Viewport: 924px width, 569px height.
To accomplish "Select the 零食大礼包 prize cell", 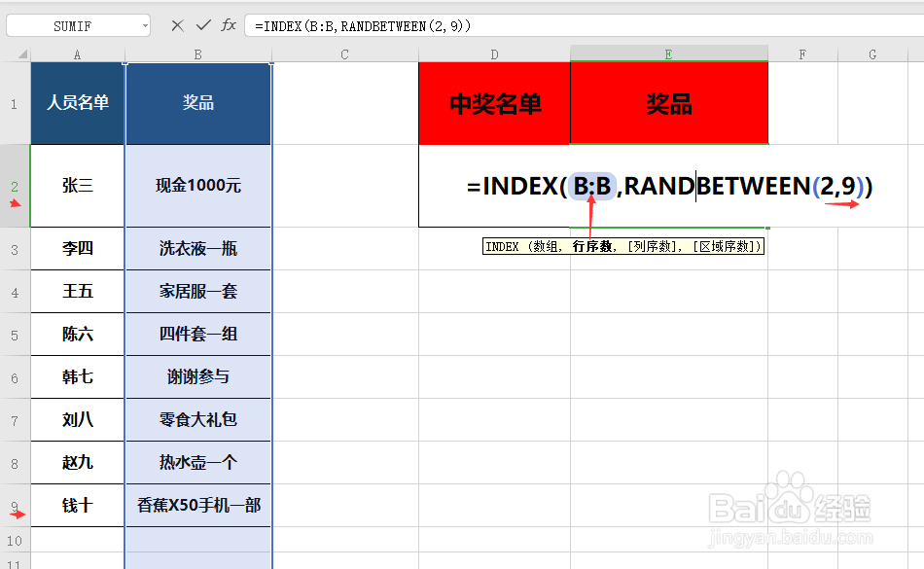I will (198, 420).
